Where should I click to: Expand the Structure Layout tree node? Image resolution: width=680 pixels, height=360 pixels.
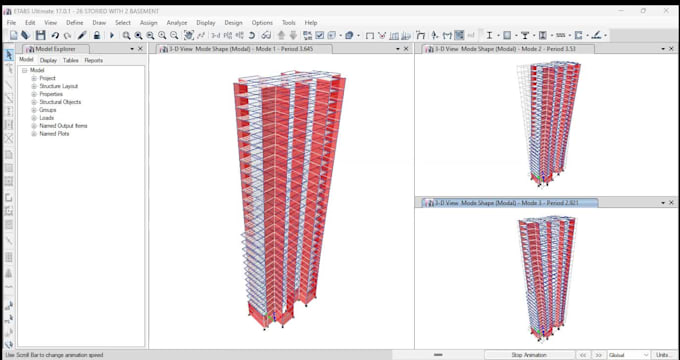coord(34,86)
